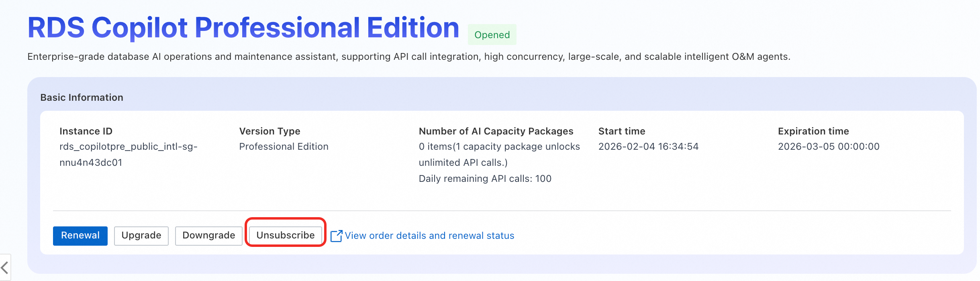Click the green Opened status badge

tap(492, 35)
